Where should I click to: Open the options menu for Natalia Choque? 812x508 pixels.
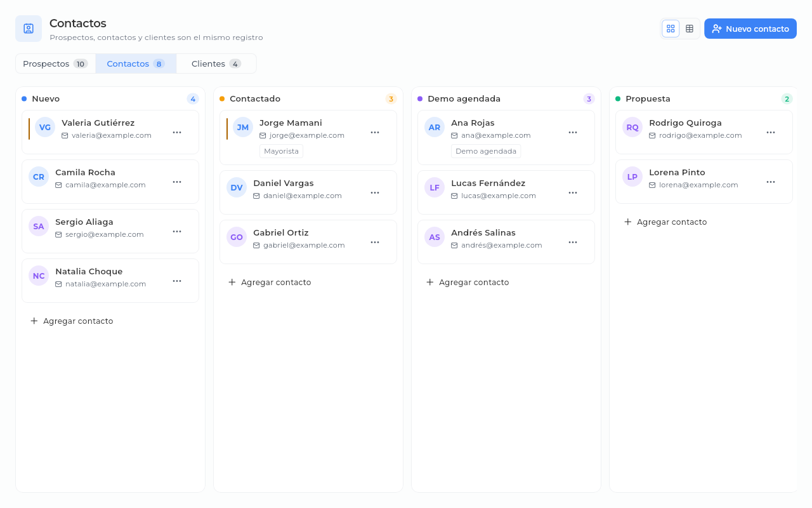pyautogui.click(x=177, y=281)
